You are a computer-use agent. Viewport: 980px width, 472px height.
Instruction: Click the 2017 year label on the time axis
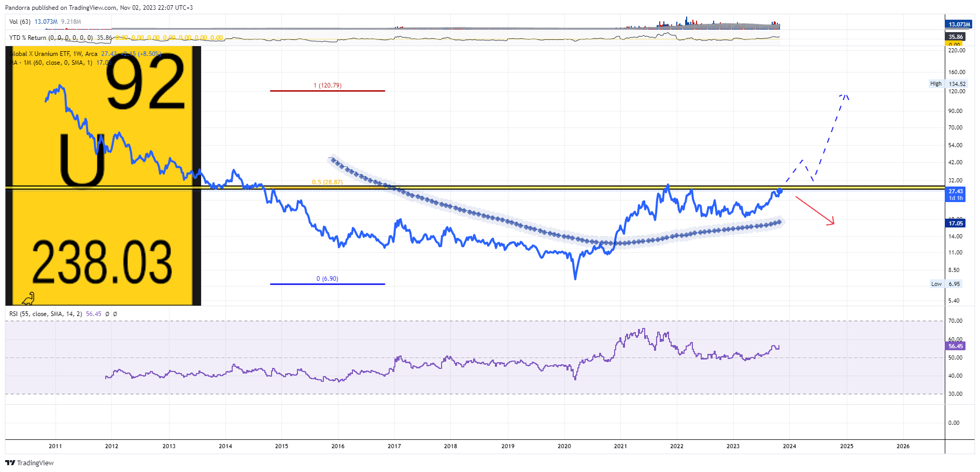[x=394, y=447]
